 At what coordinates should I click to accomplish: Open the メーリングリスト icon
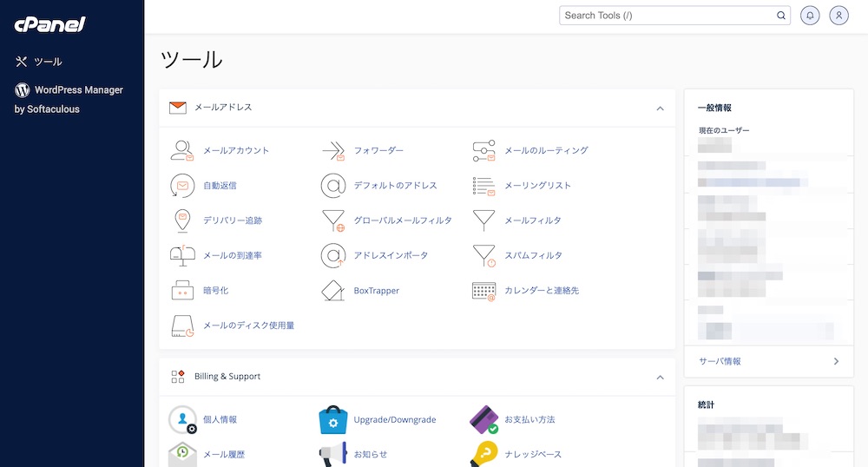pos(483,186)
